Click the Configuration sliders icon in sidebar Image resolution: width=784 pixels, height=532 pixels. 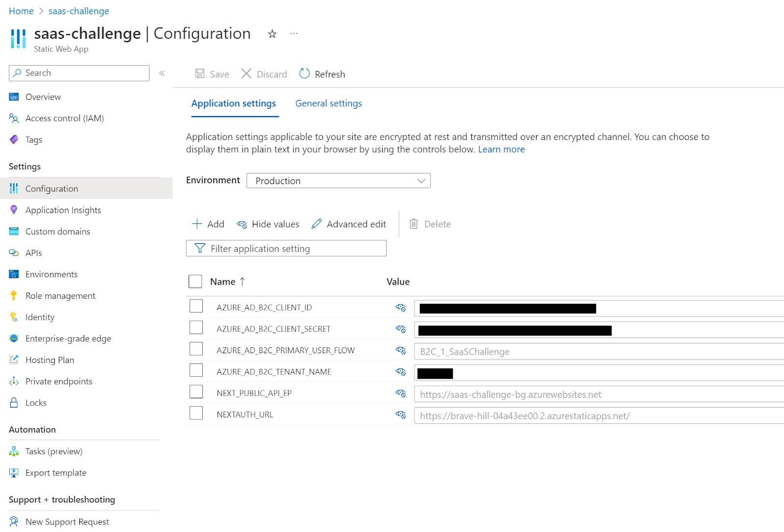pos(14,189)
